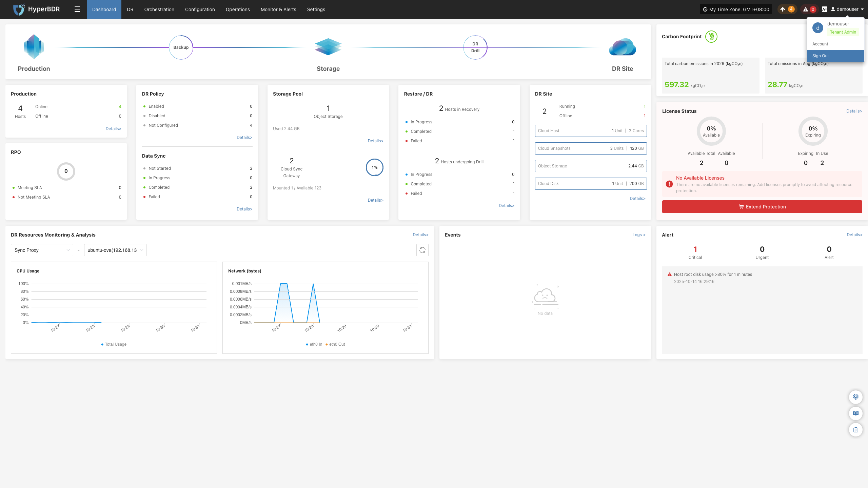Open the Configuration menu
The image size is (868, 488).
200,9
